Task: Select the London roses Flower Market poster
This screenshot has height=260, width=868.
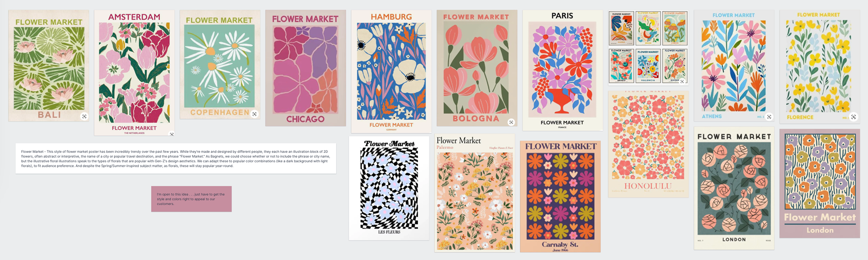Action: [734, 188]
